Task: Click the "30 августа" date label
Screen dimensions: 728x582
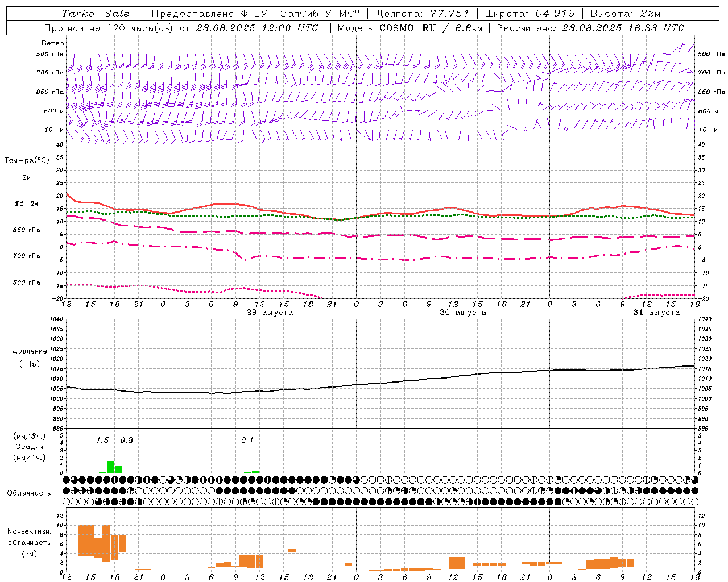Action: tap(463, 313)
